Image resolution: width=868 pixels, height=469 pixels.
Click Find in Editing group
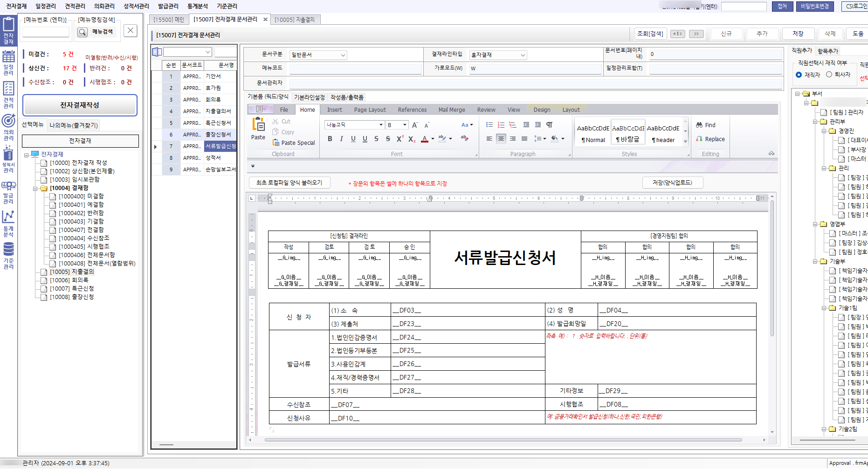tap(706, 125)
